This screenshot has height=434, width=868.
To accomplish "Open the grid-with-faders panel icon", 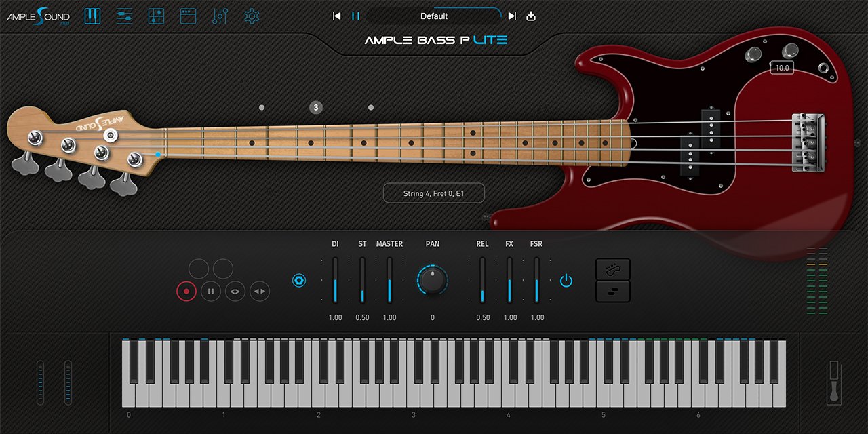I will tap(156, 16).
